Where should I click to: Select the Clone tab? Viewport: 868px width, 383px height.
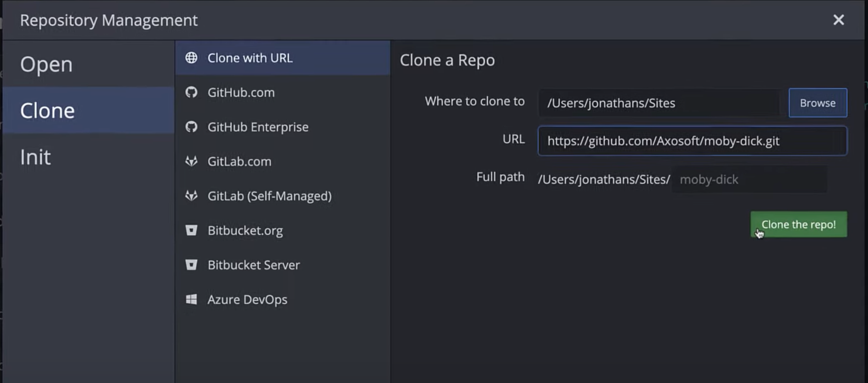click(88, 110)
